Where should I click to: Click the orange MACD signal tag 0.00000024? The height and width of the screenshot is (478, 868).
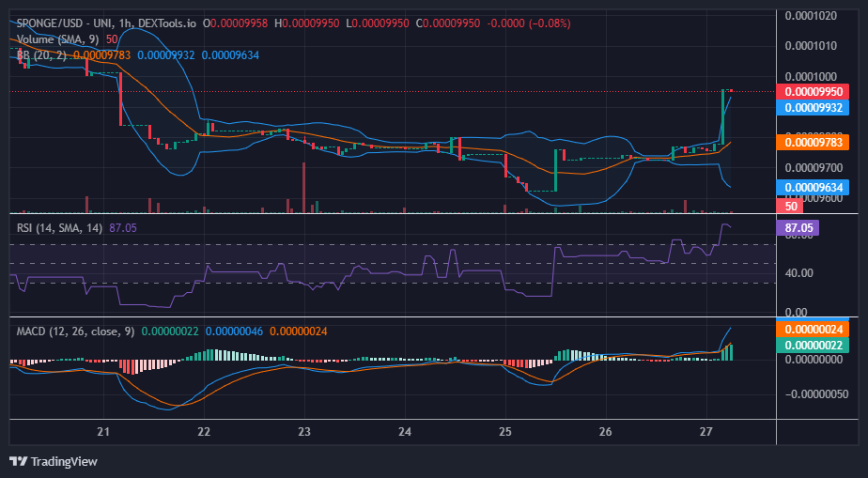point(812,330)
